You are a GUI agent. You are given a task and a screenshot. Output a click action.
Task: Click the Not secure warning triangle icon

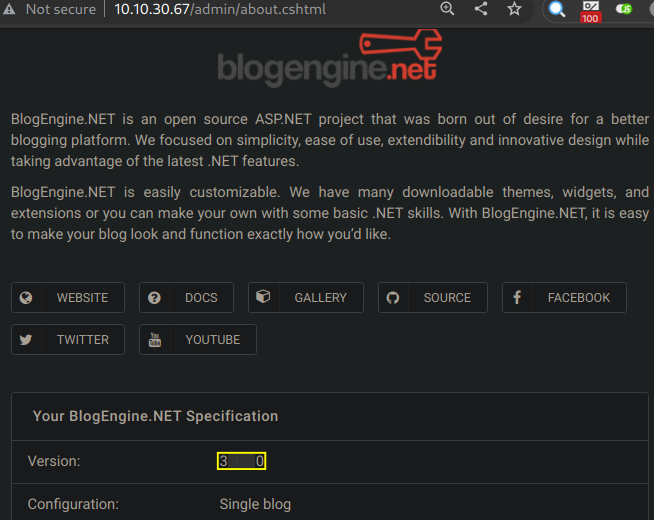[9, 9]
